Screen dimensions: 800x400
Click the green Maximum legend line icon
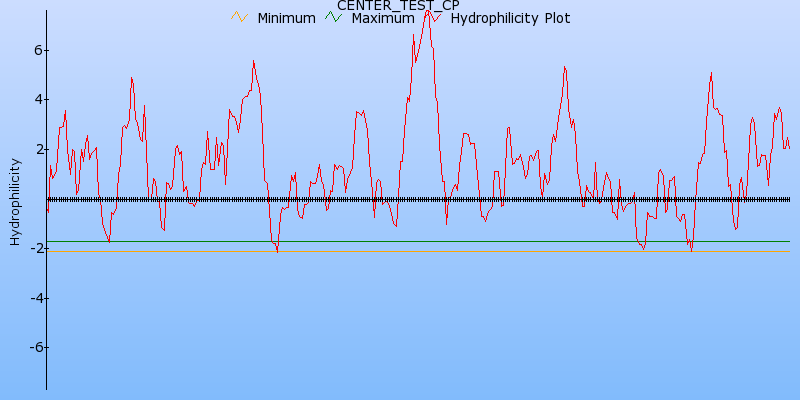(x=332, y=17)
